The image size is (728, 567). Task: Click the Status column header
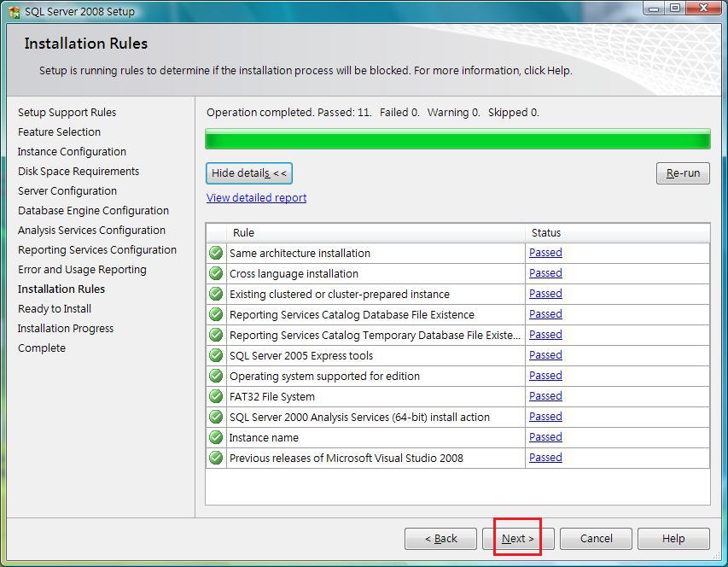click(618, 232)
